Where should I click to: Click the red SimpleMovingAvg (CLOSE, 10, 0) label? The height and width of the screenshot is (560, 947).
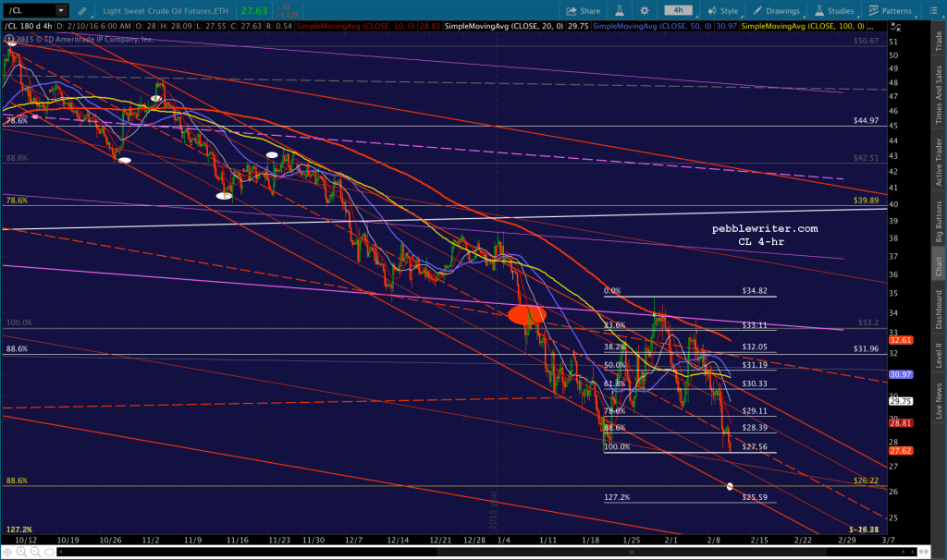355,27
